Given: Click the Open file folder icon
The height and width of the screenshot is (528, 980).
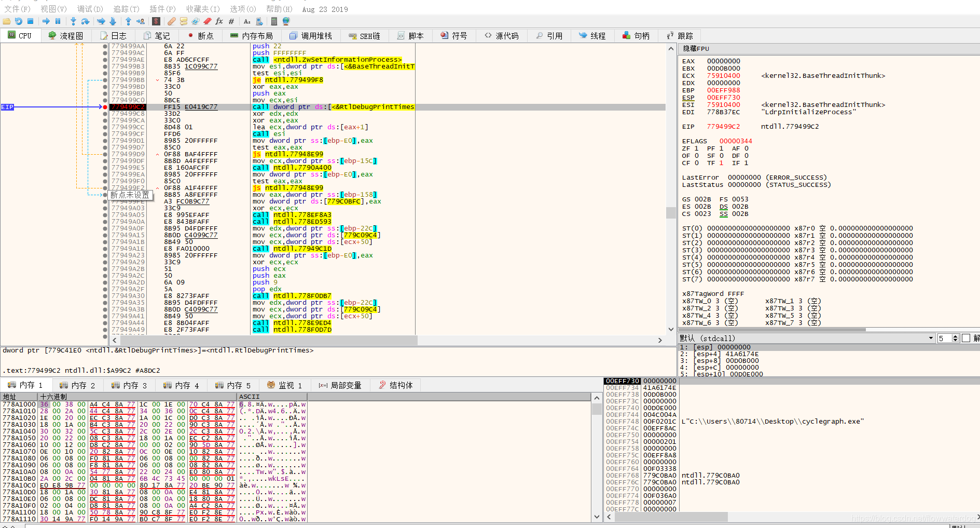Looking at the screenshot, I should click(7, 21).
